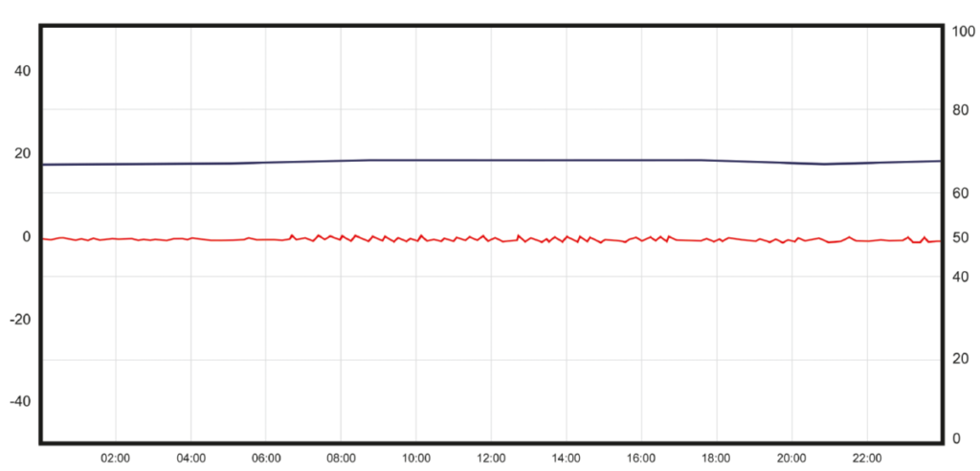Click the red line series
980x471 pixels.
[491, 239]
